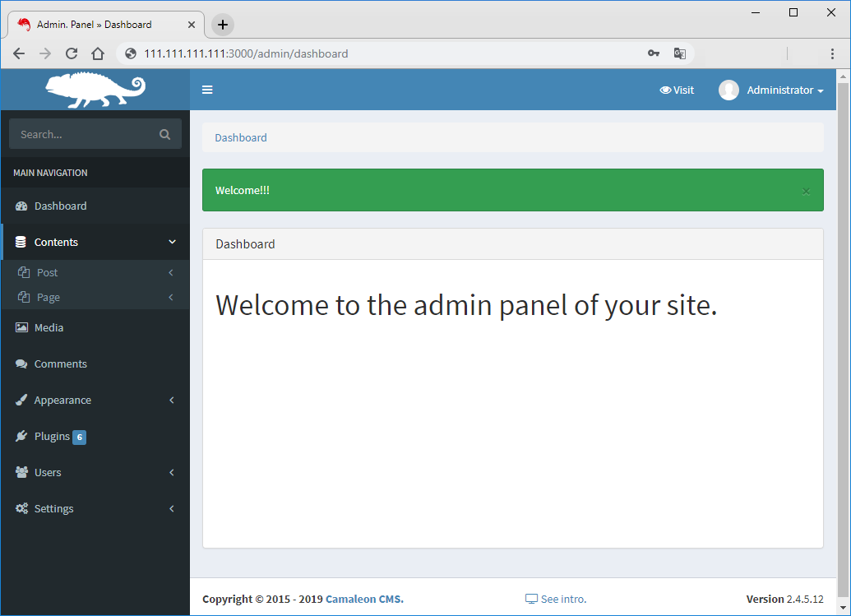
Task: Click into the sidebar Search field
Action: pyautogui.click(x=82, y=134)
